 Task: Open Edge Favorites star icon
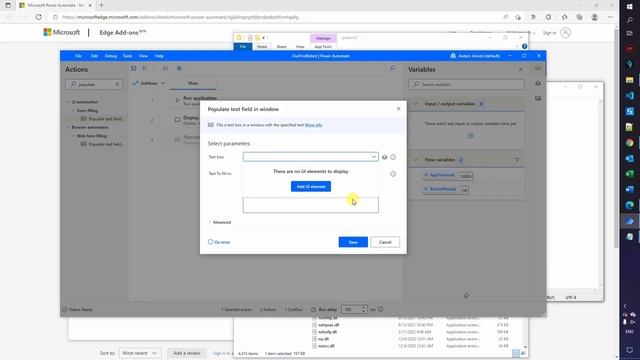coord(564,17)
